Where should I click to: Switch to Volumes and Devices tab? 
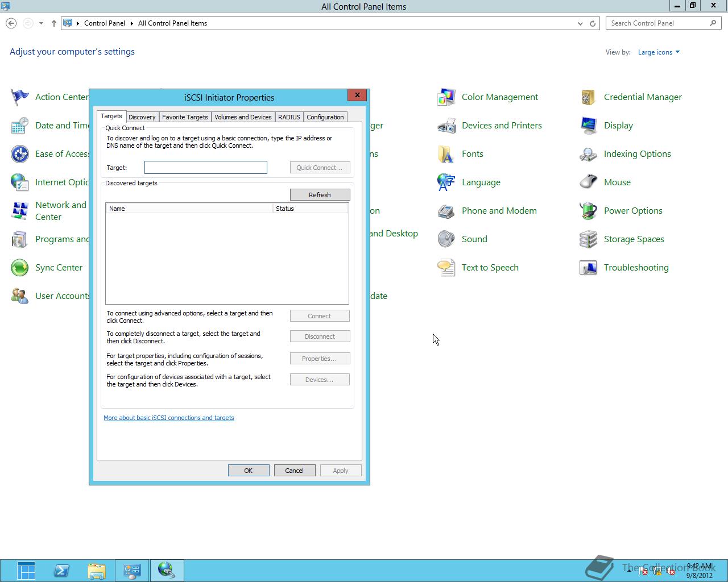click(x=243, y=117)
